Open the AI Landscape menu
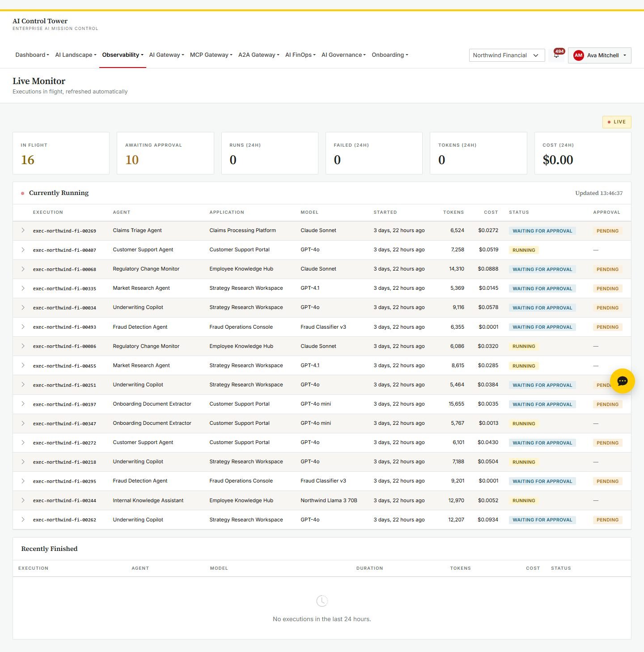Image resolution: width=644 pixels, height=652 pixels. pyautogui.click(x=76, y=55)
